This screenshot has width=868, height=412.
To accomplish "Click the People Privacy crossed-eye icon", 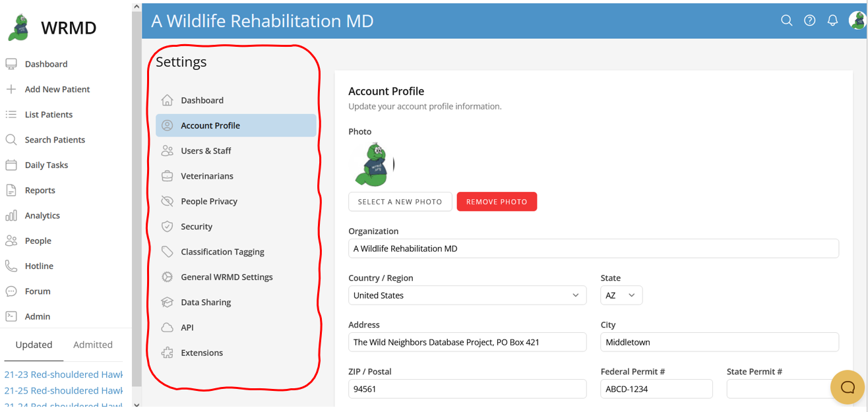I will tap(168, 201).
